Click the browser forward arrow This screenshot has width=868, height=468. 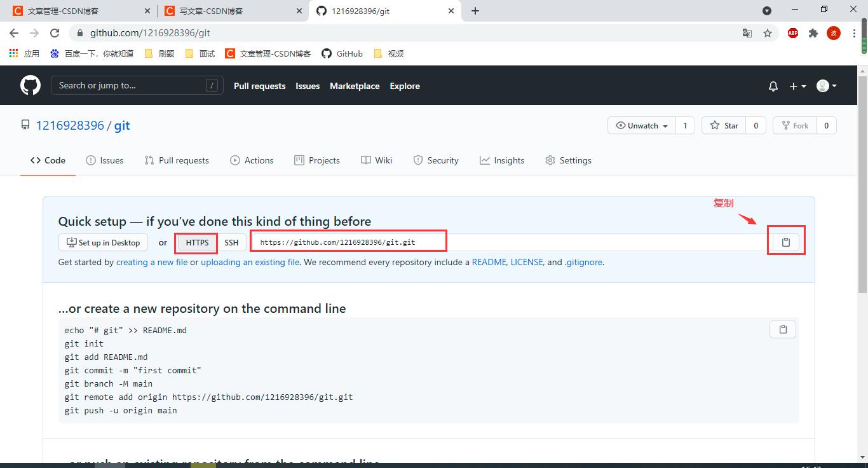pyautogui.click(x=34, y=33)
